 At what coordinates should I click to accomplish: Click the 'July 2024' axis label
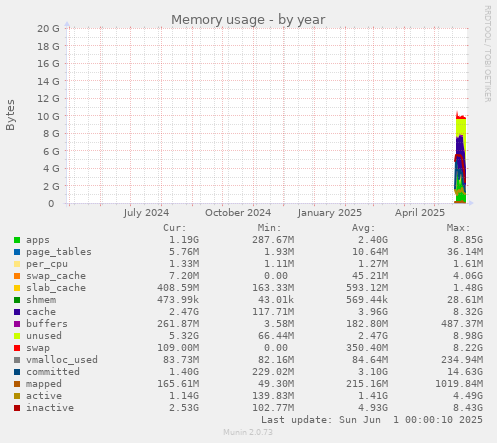[146, 213]
